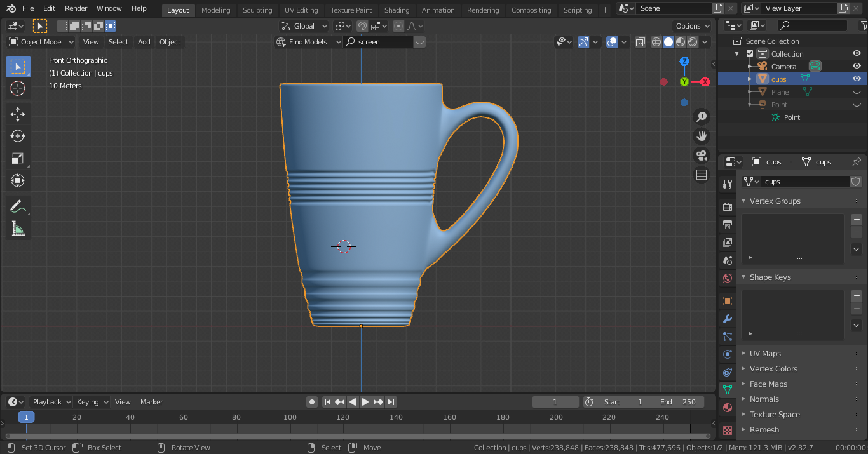Open the Material Properties tab
The height and width of the screenshot is (454, 868).
727,408
